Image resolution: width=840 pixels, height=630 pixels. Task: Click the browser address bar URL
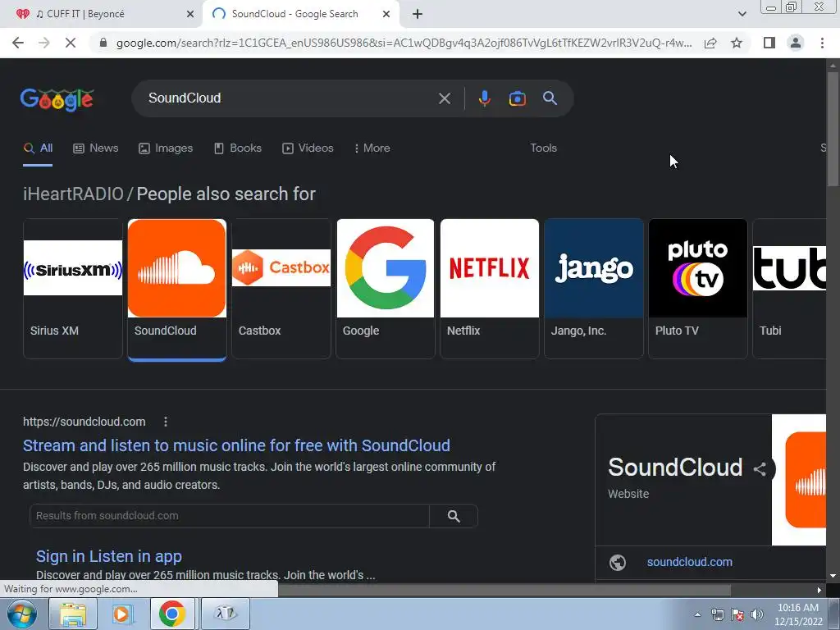click(x=404, y=43)
